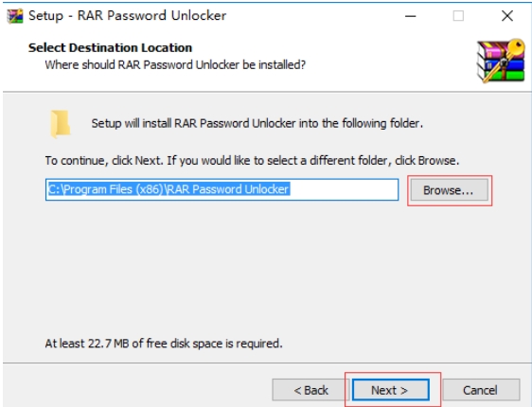Click the setup icon in the title bar
The width and height of the screenshot is (532, 407).
(x=15, y=16)
